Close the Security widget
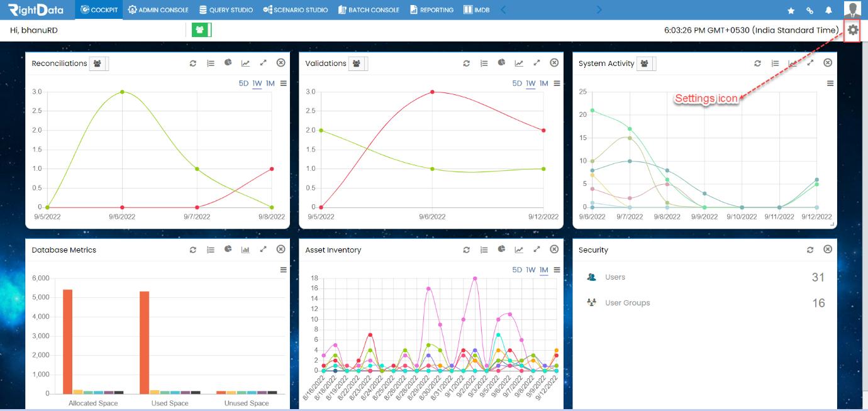The height and width of the screenshot is (411, 868). pos(828,249)
